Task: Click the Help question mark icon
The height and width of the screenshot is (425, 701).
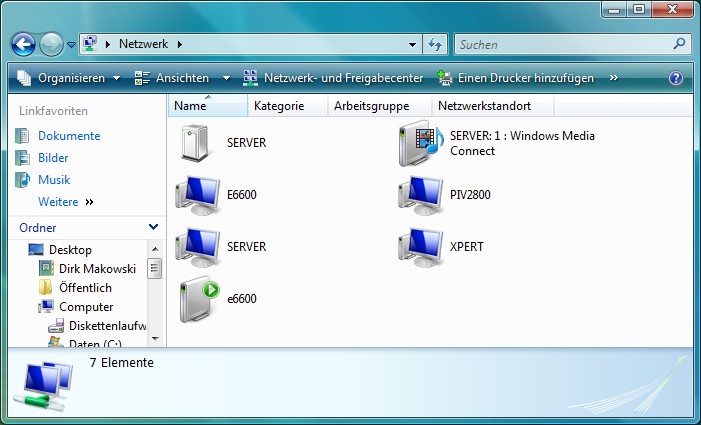Action: pyautogui.click(x=676, y=78)
